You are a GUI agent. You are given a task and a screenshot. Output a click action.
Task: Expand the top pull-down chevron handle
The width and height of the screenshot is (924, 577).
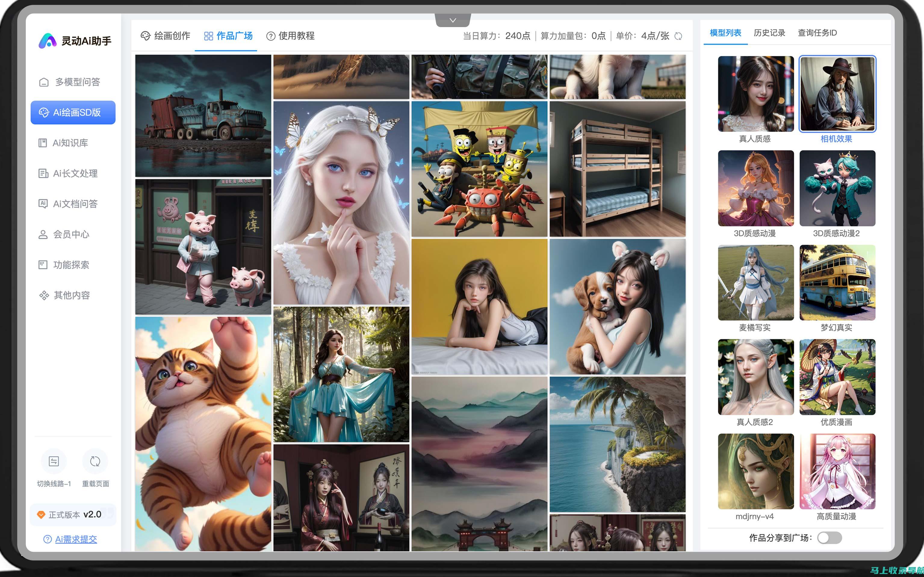point(453,20)
